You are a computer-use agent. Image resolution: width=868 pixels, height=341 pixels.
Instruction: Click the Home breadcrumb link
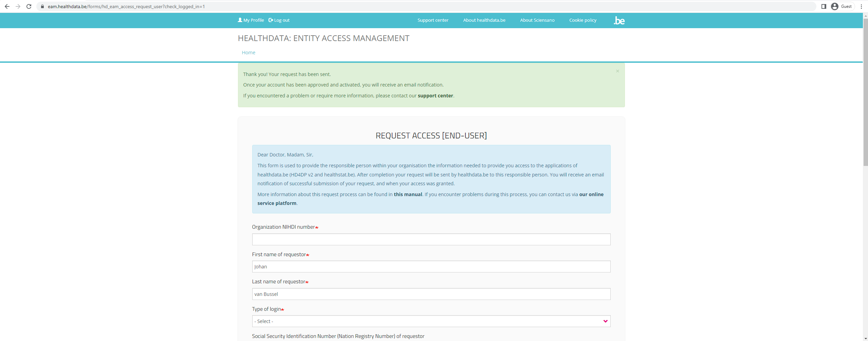248,53
